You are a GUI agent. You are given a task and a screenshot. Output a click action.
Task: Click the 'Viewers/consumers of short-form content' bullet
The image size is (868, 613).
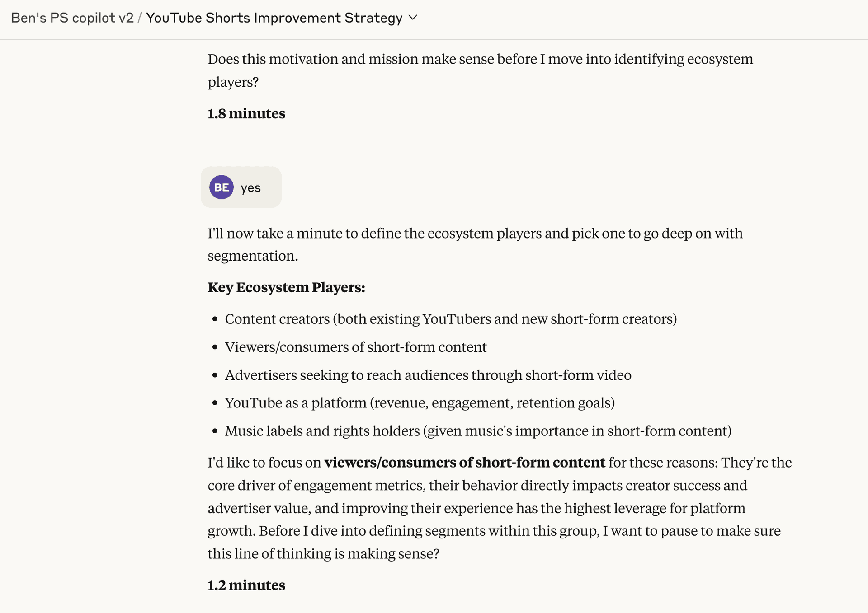356,347
